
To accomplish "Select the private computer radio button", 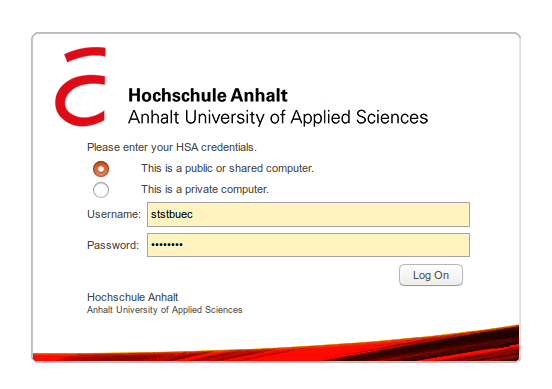I will 101,190.
